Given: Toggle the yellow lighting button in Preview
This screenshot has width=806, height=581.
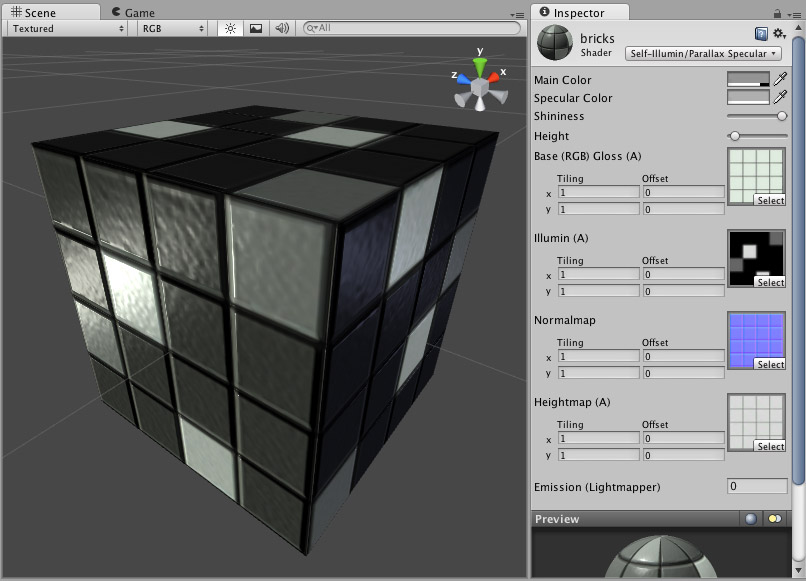Looking at the screenshot, I should tap(775, 518).
